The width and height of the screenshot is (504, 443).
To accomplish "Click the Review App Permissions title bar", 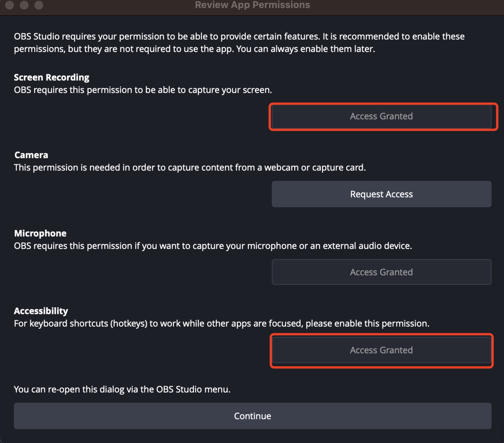I will pyautogui.click(x=252, y=5).
